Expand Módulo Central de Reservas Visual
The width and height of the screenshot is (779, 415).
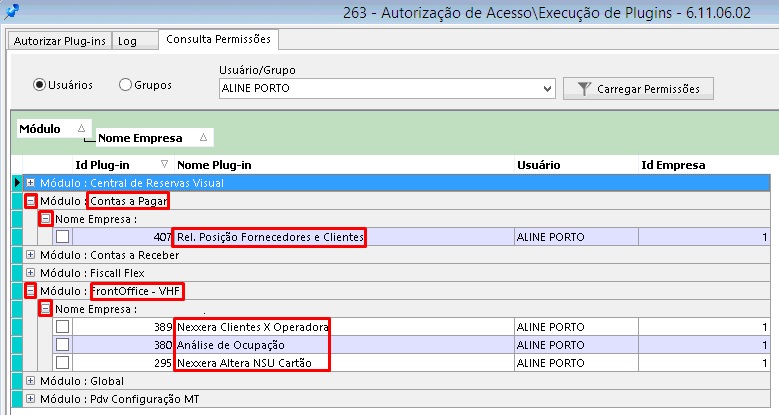[31, 183]
